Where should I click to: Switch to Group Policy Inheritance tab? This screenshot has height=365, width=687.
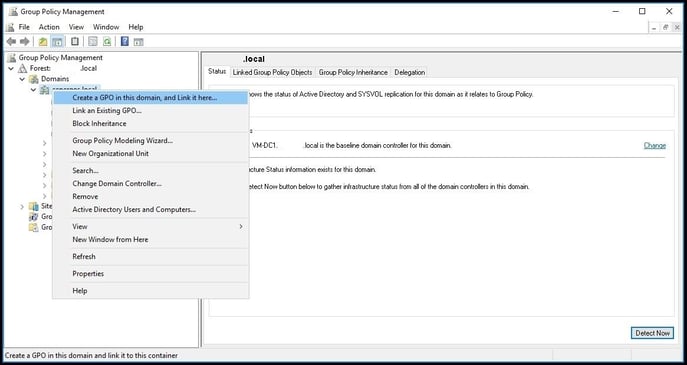click(x=353, y=72)
